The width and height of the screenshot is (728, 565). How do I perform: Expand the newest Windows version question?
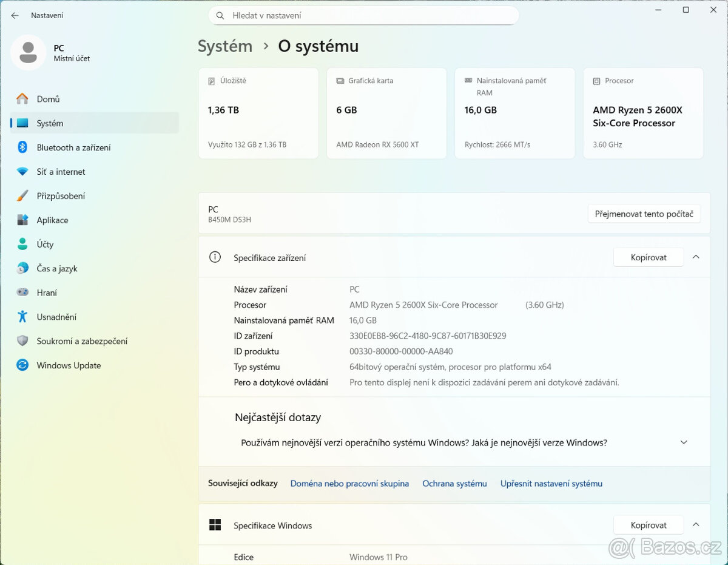684,442
